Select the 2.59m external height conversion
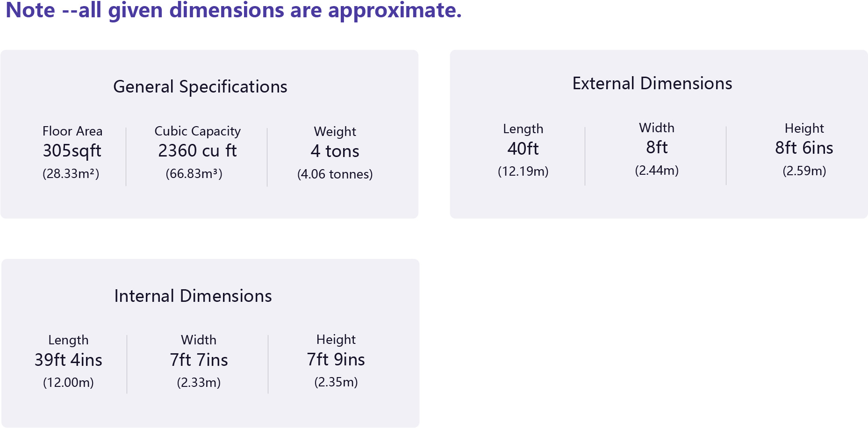 (x=804, y=171)
